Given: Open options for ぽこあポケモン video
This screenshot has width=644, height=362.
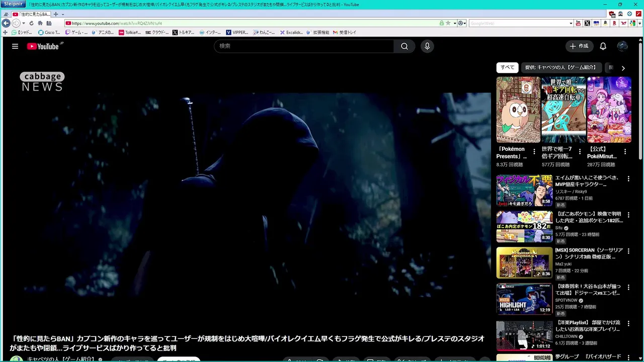Looking at the screenshot, I should coord(628,215).
